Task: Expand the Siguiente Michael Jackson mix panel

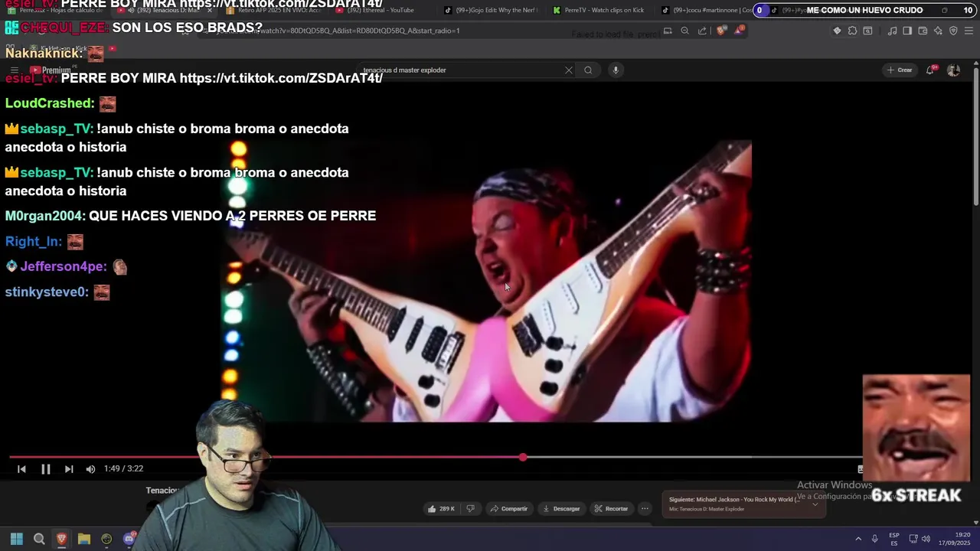Action: (x=815, y=504)
